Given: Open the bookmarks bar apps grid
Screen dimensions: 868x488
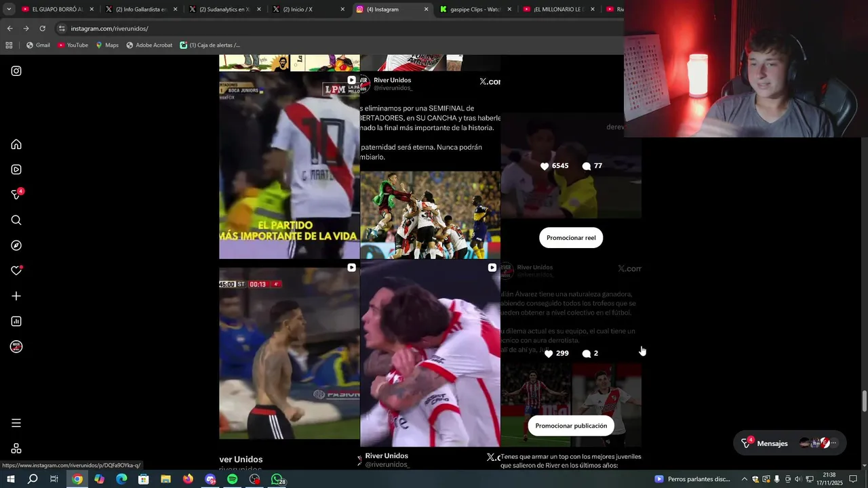Looking at the screenshot, I should click(x=9, y=45).
